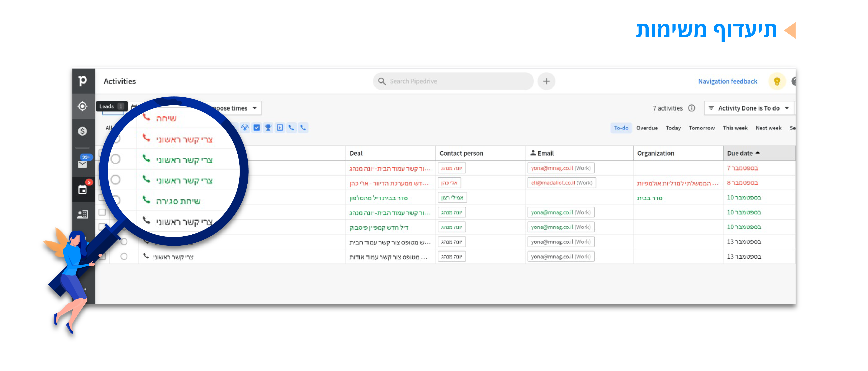868x371 pixels.
Task: Open the Contacts sidebar icon
Action: click(83, 214)
